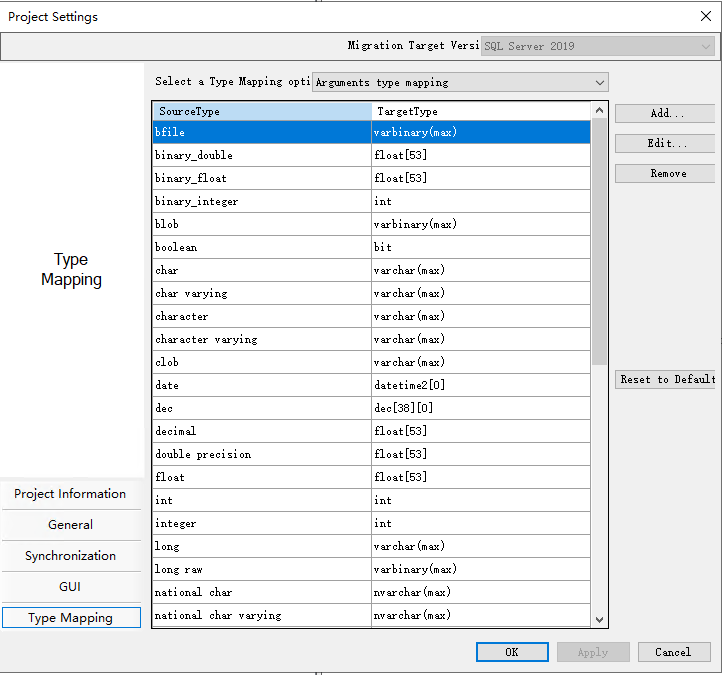Select the long raw row
Image resolution: width=722 pixels, height=675 pixels.
pos(371,569)
